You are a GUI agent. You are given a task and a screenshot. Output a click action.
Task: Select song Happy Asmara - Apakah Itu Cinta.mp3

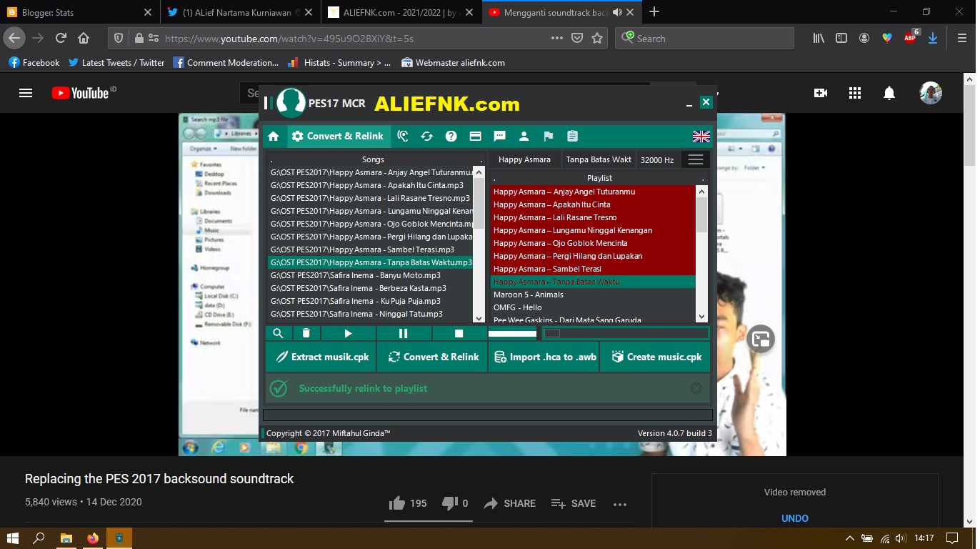tap(370, 185)
